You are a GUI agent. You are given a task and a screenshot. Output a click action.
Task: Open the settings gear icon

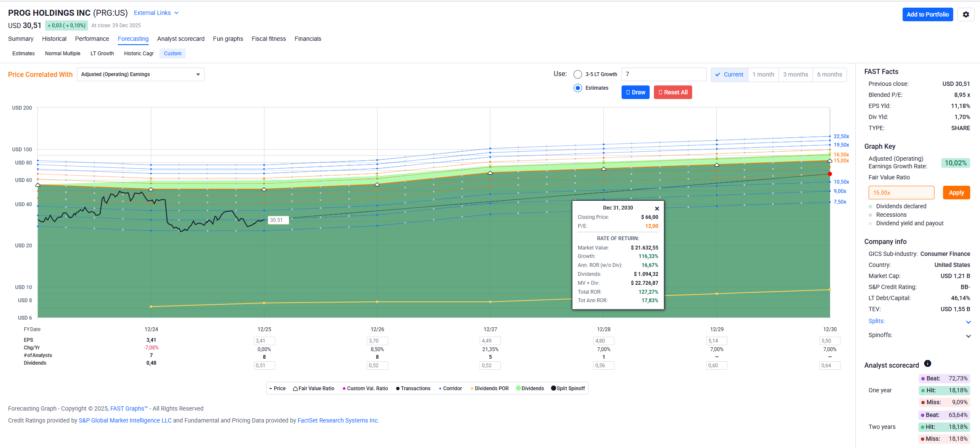966,14
